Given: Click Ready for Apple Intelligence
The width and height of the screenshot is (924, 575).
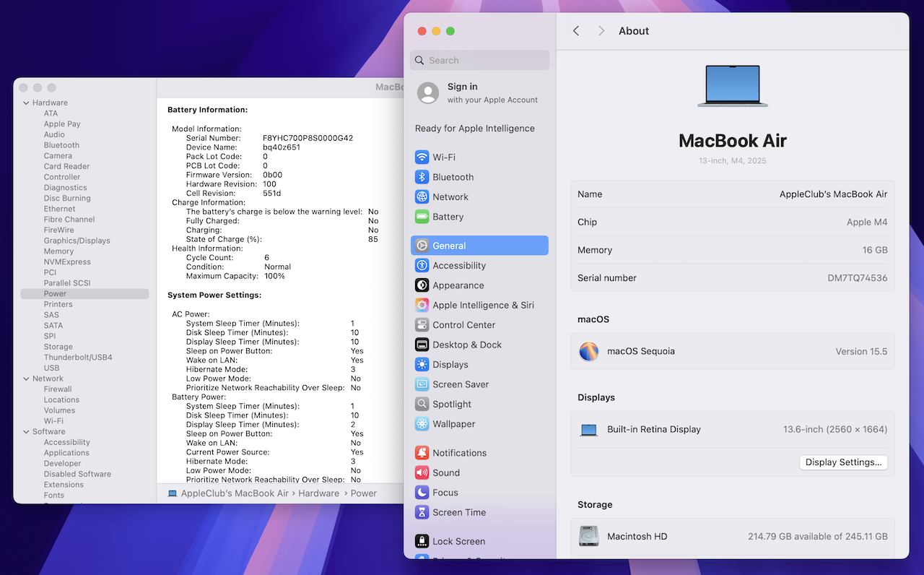Looking at the screenshot, I should click(475, 129).
